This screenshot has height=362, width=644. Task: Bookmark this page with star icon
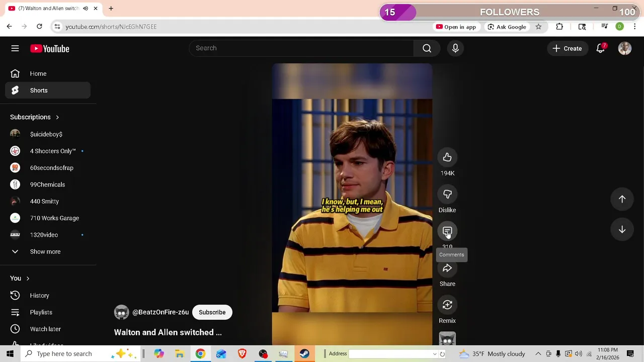click(538, 27)
